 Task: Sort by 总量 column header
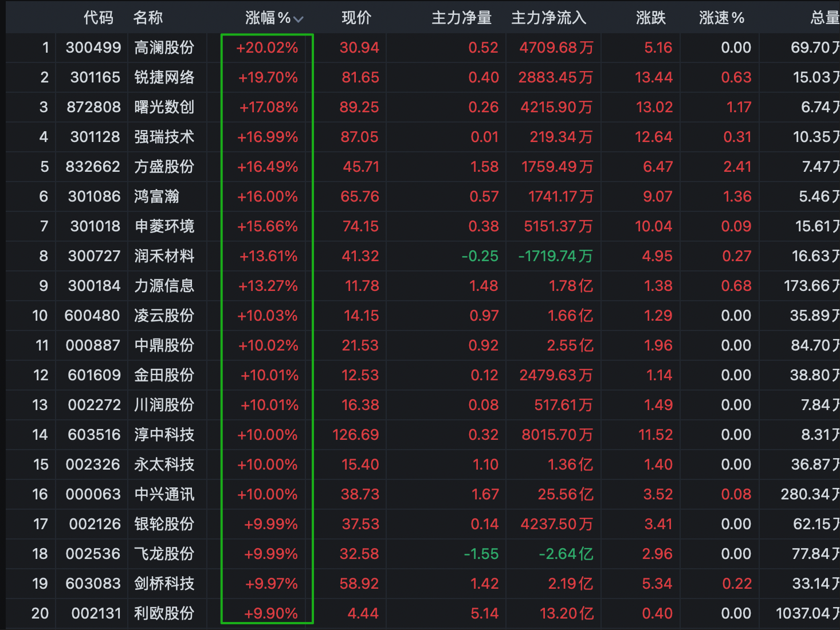point(825,18)
